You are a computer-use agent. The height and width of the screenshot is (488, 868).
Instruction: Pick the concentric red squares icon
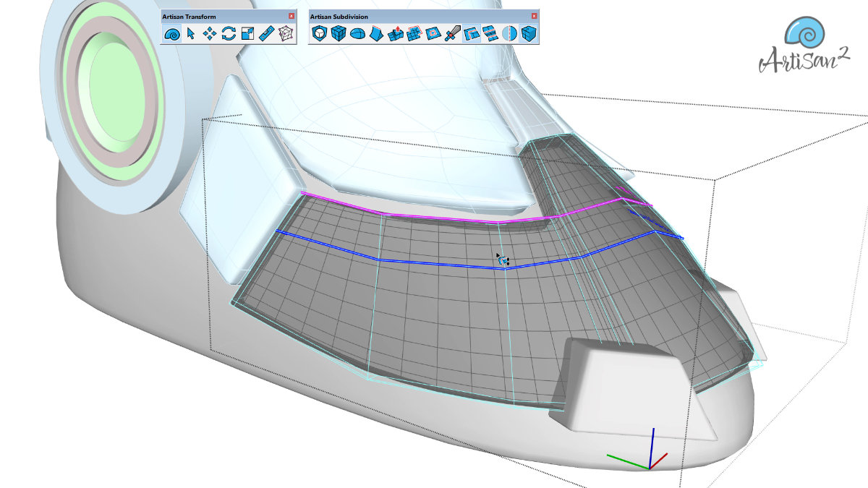[433, 33]
